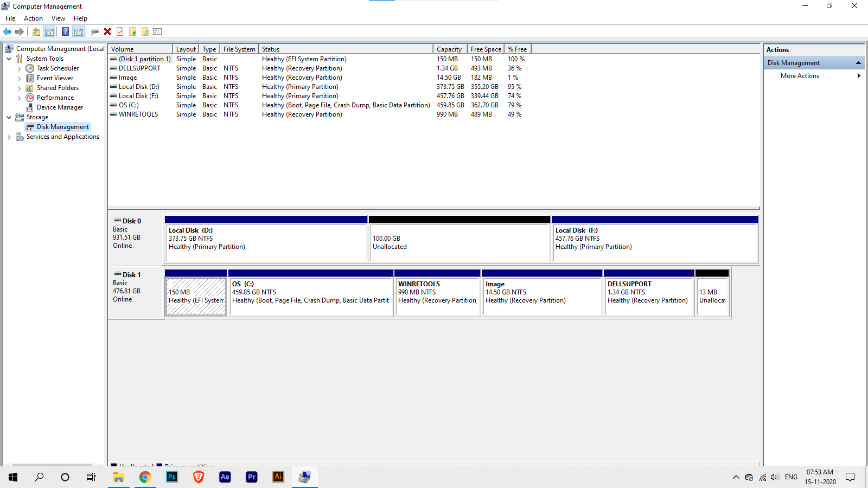
Task: Open Help via the question mark toolbar icon
Action: pyautogui.click(x=65, y=31)
